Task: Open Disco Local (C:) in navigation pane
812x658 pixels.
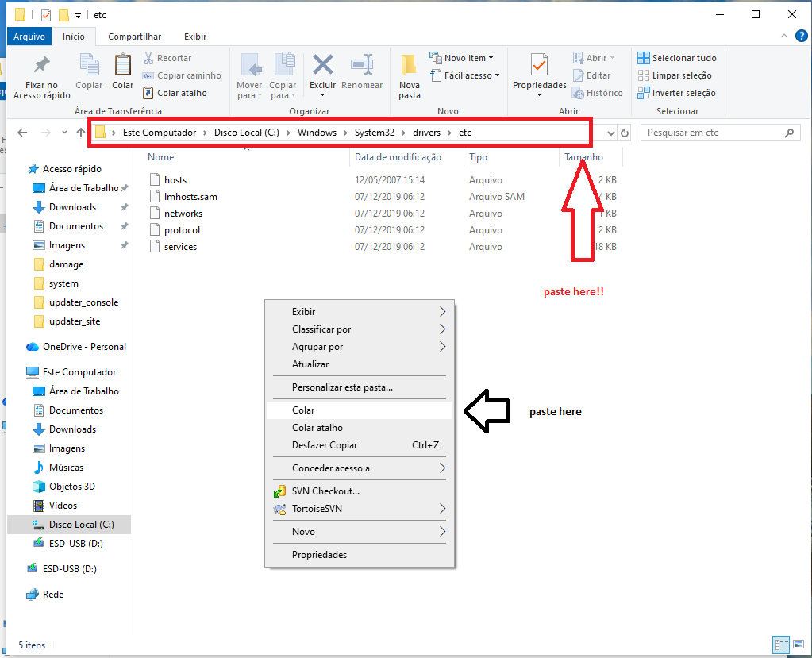Action: (x=81, y=525)
